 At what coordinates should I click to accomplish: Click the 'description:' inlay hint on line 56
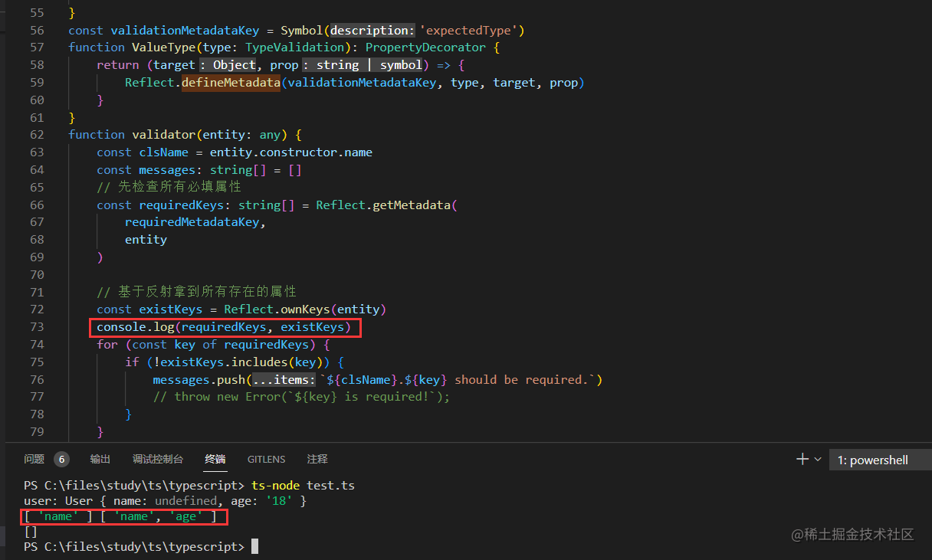pyautogui.click(x=372, y=31)
